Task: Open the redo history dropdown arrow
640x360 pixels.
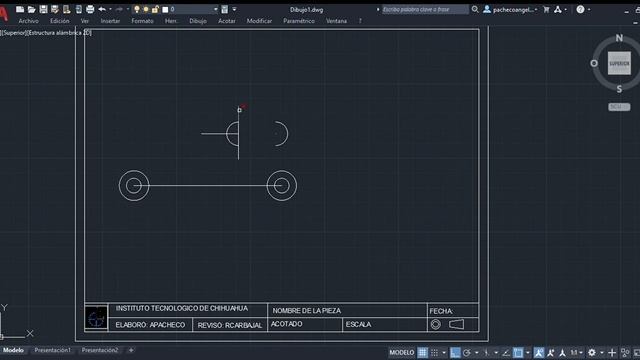Action: coord(128,9)
